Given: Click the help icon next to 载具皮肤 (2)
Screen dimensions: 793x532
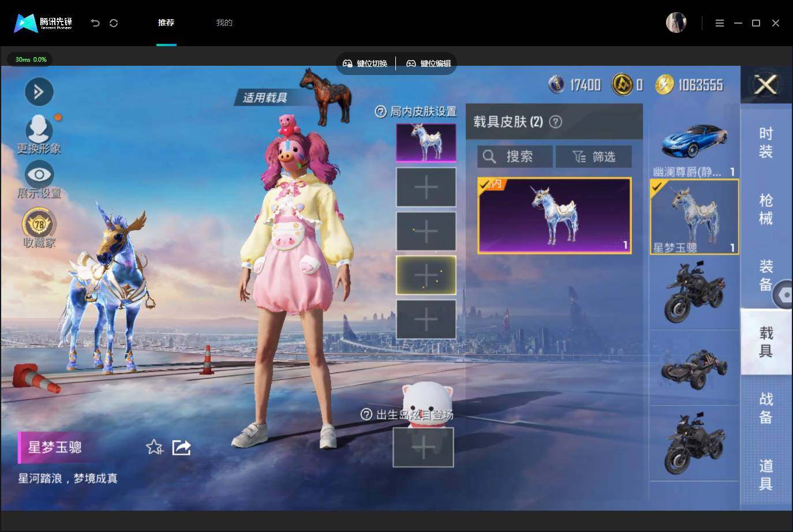Looking at the screenshot, I should click(555, 122).
